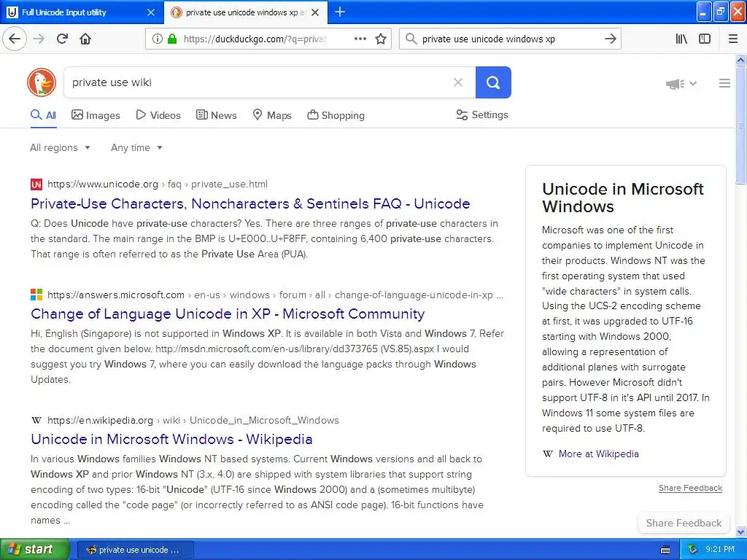
Task: Switch to Images results
Action: [96, 115]
